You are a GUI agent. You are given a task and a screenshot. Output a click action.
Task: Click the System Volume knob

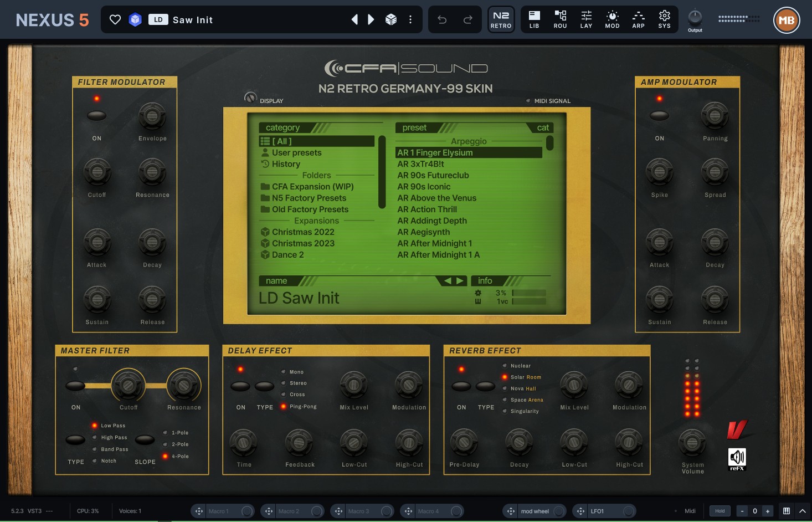tap(692, 443)
